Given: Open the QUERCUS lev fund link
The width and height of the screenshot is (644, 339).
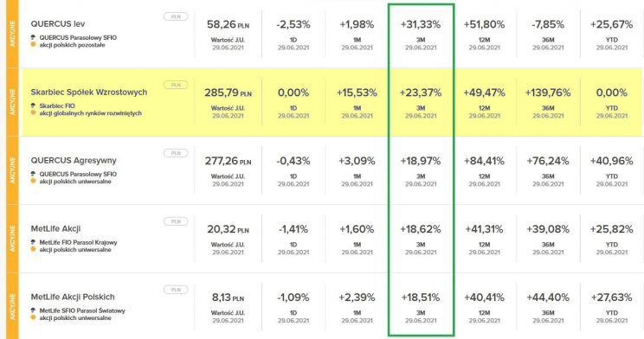Looking at the screenshot, I should click(x=57, y=24).
